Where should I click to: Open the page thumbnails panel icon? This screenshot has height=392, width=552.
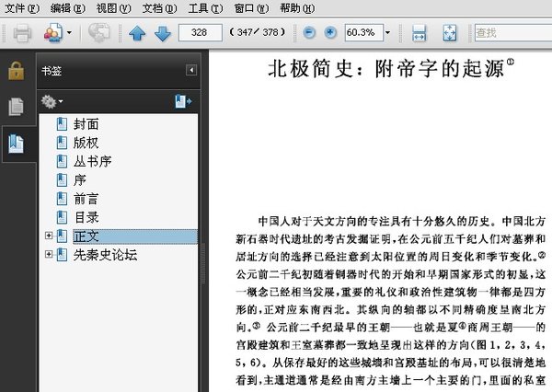pos(16,107)
